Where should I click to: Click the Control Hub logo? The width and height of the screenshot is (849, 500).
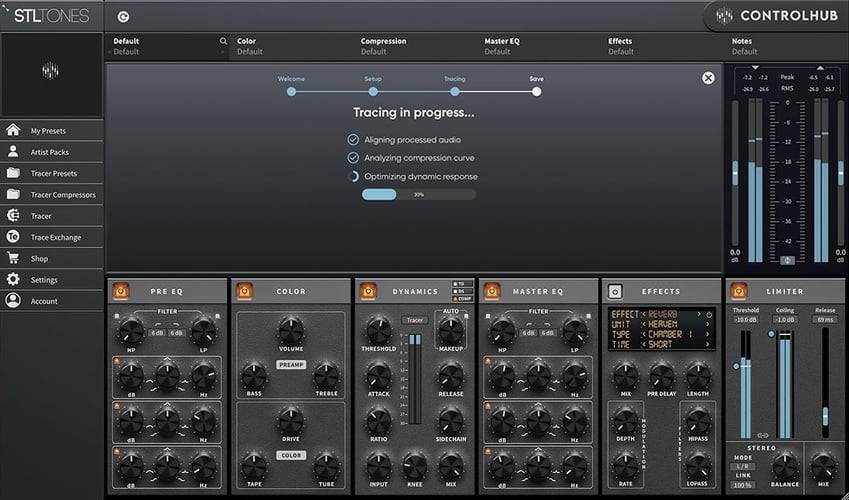click(778, 16)
